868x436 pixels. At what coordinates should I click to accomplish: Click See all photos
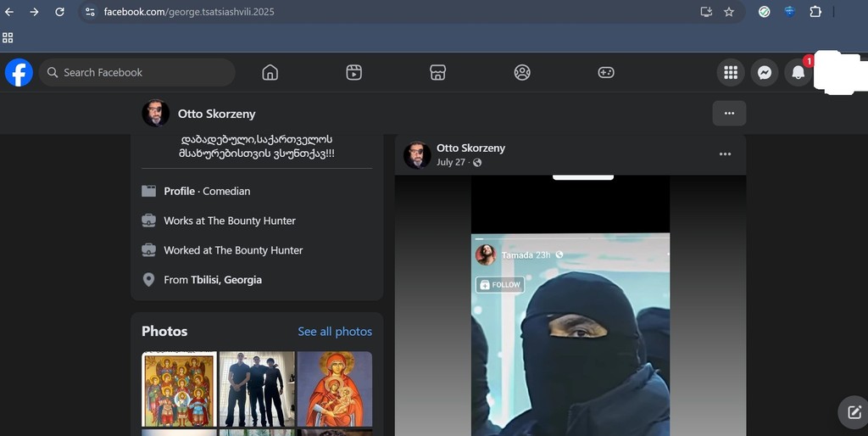pos(335,332)
